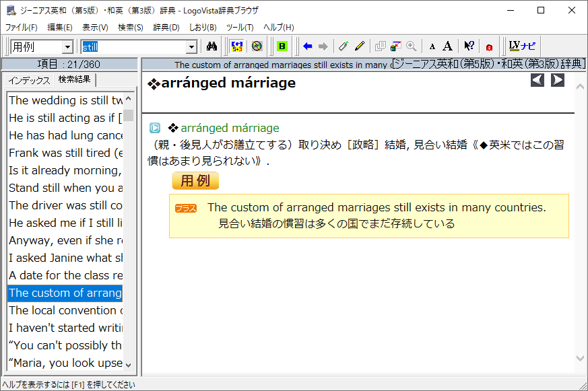This screenshot has width=588, height=391.
Task: Select the 検索結果 tab
Action: [x=74, y=80]
